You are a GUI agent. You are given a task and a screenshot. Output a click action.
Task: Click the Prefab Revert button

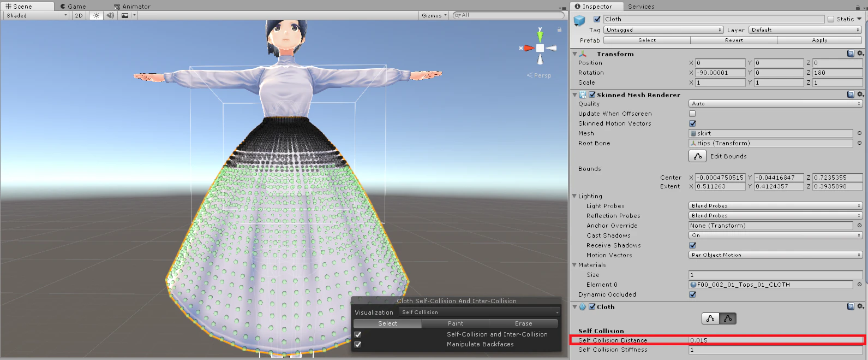pyautogui.click(x=734, y=40)
